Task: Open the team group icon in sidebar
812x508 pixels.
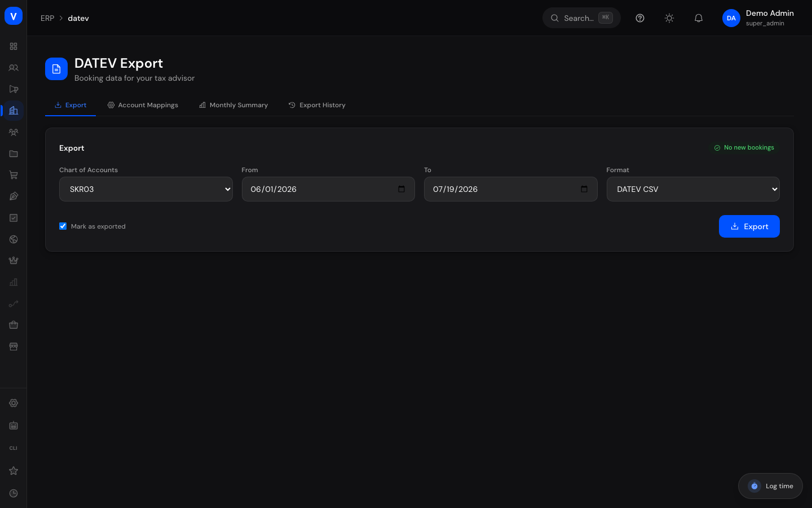Action: click(x=14, y=132)
